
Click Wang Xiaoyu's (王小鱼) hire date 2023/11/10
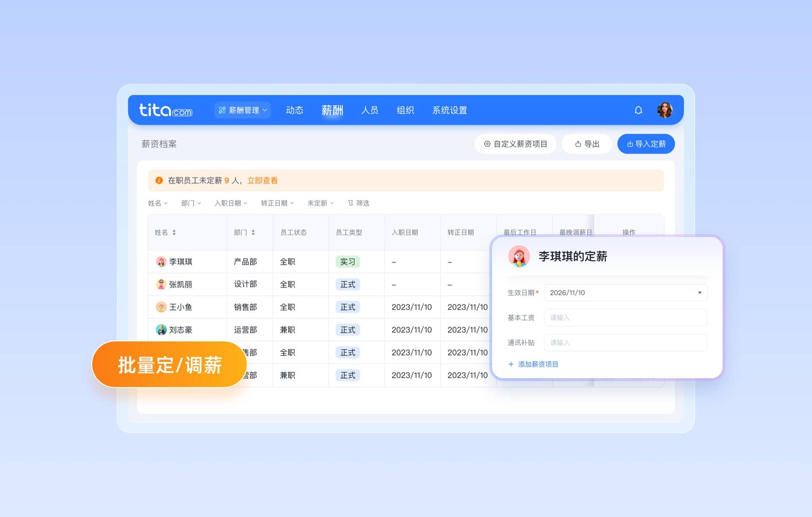(x=412, y=307)
